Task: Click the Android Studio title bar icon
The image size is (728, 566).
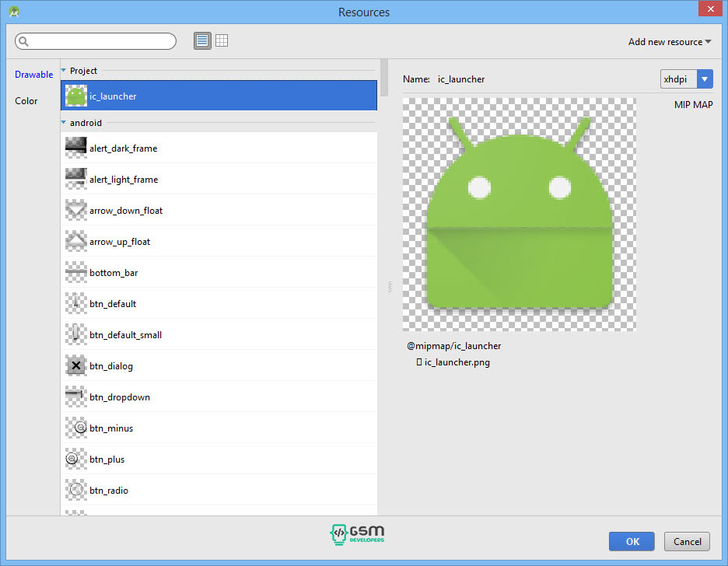Action: 14,12
